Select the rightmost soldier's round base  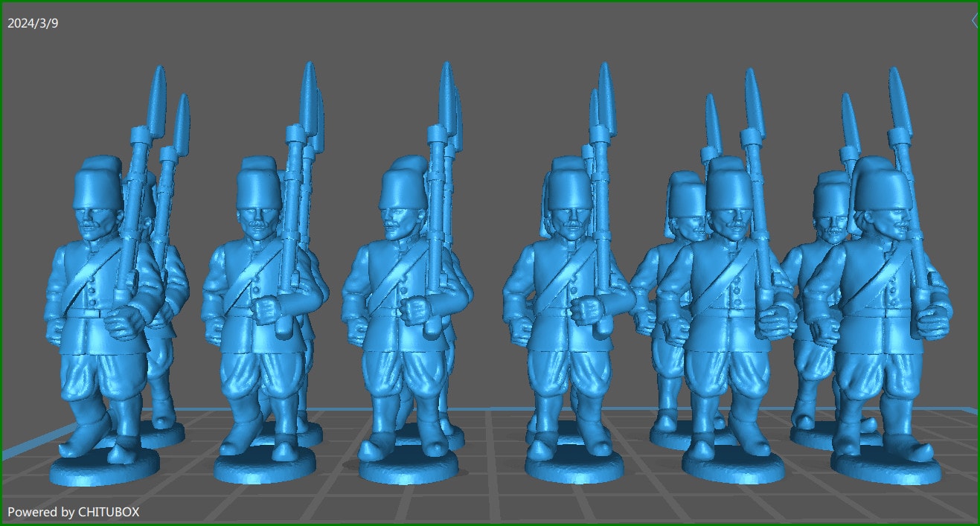click(x=885, y=470)
